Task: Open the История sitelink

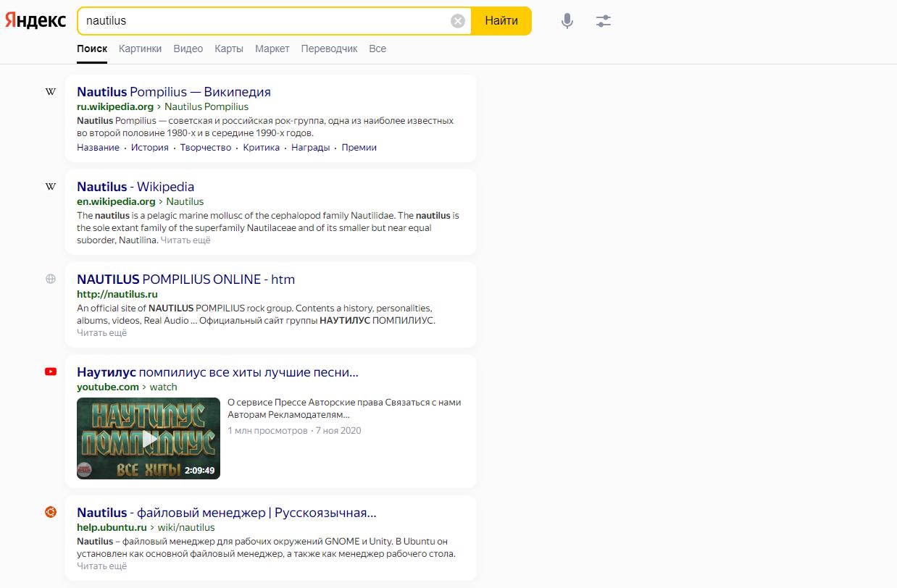Action: (150, 147)
